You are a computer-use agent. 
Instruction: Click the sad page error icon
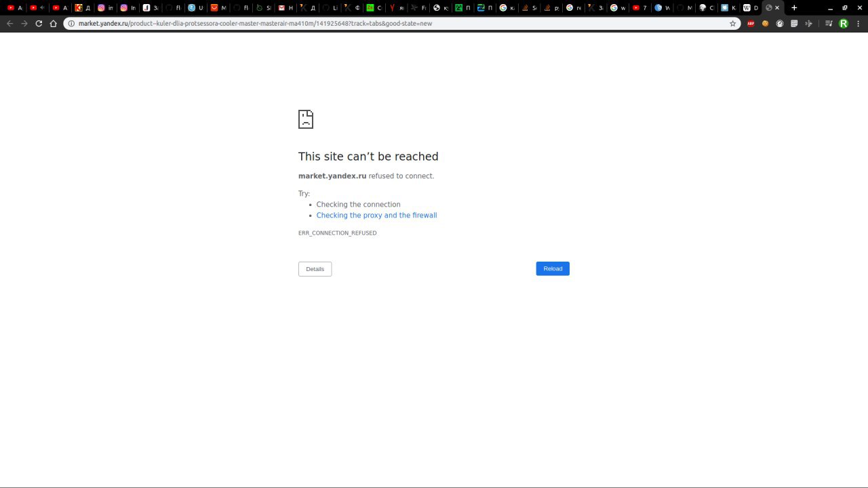pyautogui.click(x=306, y=119)
